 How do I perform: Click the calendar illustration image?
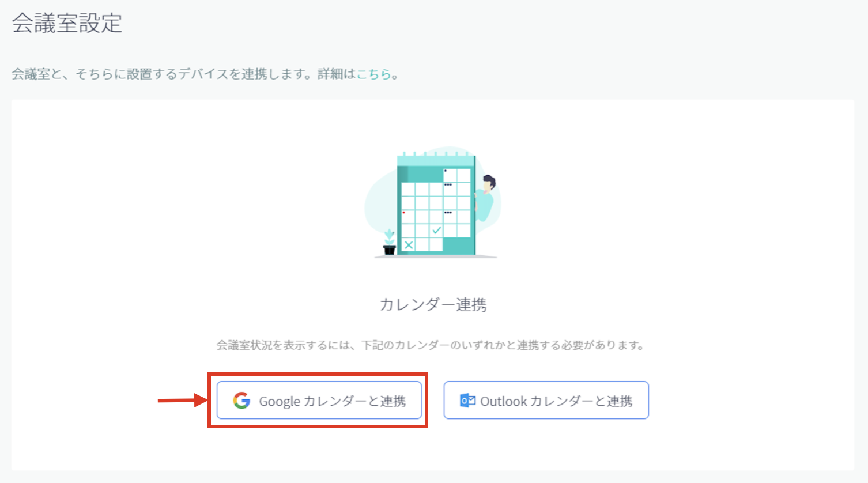tap(433, 202)
